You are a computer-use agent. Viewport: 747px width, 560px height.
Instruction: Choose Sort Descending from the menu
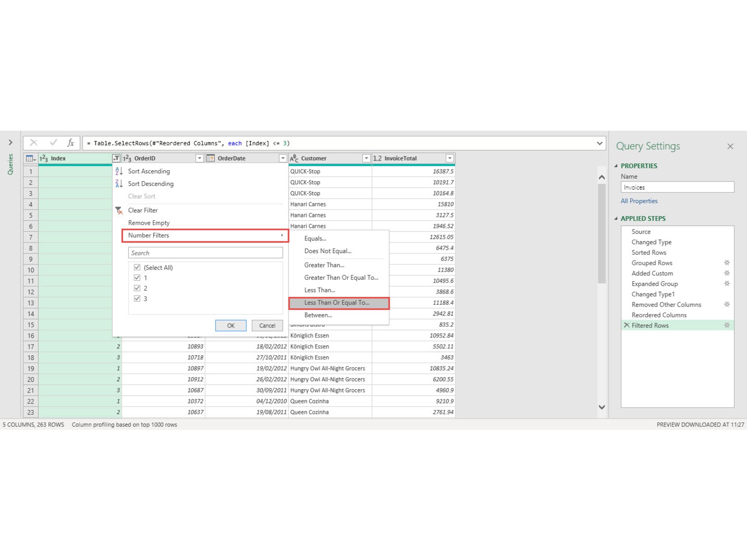[x=150, y=184]
